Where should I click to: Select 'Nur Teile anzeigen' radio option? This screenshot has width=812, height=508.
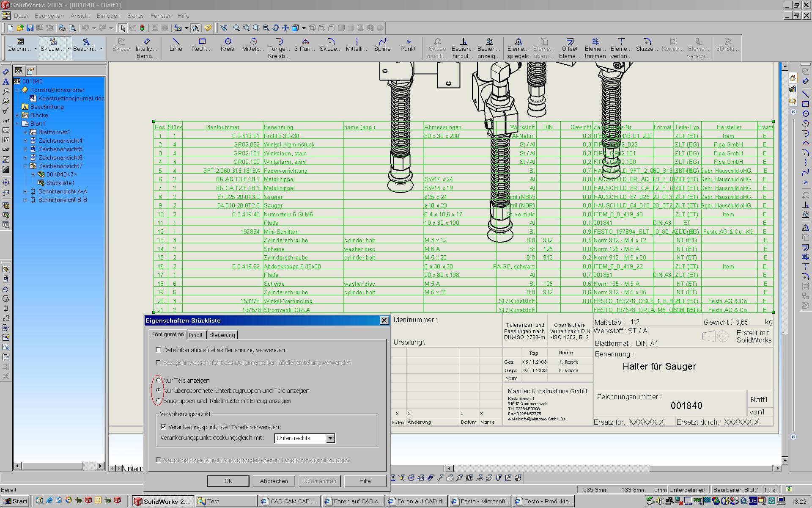click(x=159, y=381)
